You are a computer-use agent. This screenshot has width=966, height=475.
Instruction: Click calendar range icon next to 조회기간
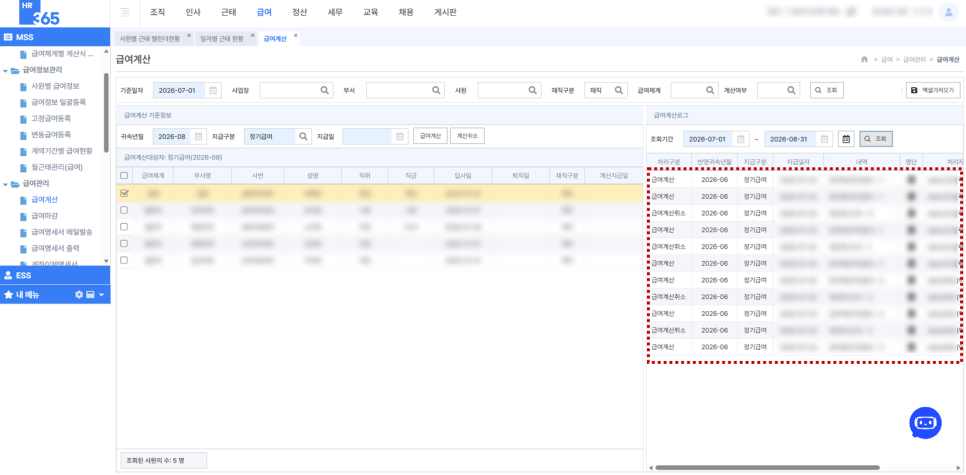[846, 139]
